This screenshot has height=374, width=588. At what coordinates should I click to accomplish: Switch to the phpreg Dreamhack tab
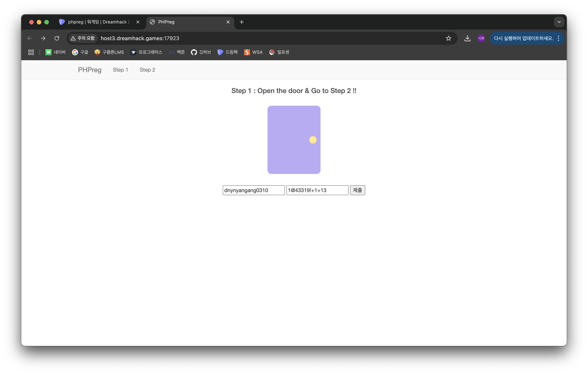click(97, 22)
